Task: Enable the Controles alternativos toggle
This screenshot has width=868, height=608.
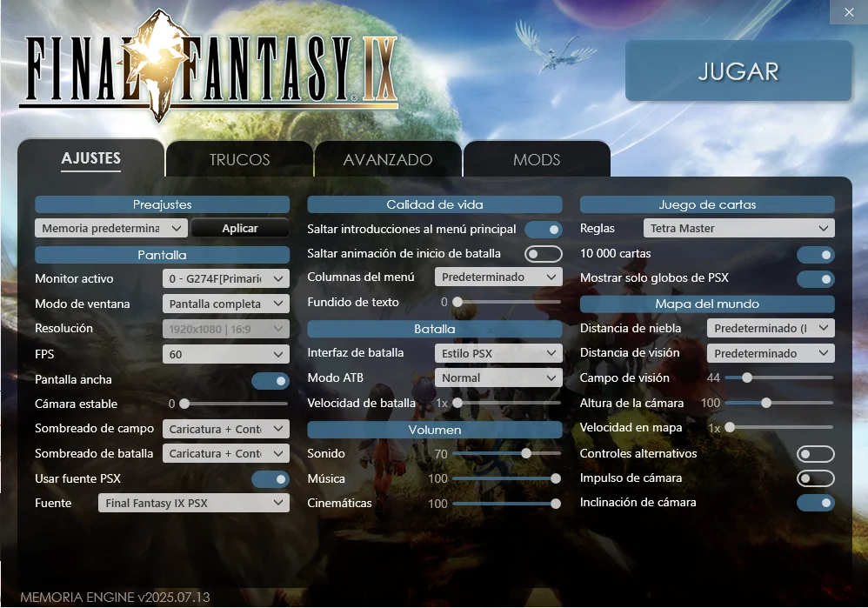Action: (x=815, y=454)
